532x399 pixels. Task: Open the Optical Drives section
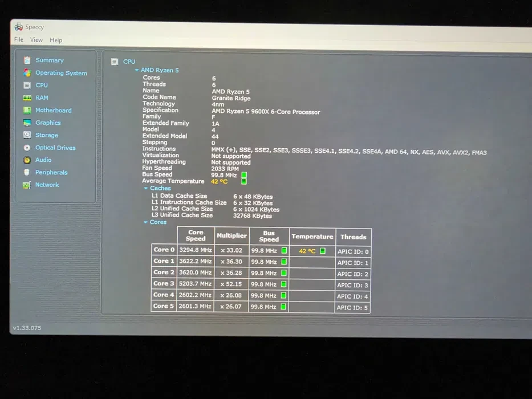[x=55, y=148]
